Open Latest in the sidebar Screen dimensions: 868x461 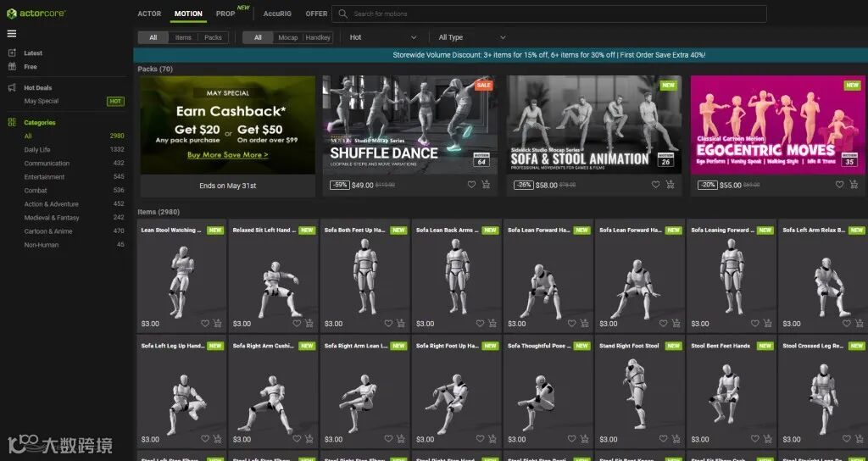click(x=33, y=53)
